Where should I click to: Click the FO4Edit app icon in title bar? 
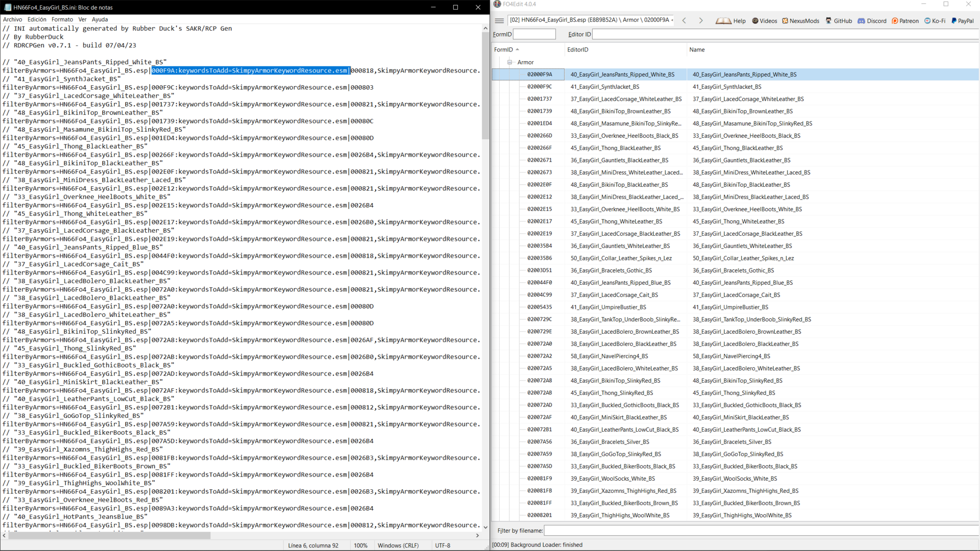point(497,4)
